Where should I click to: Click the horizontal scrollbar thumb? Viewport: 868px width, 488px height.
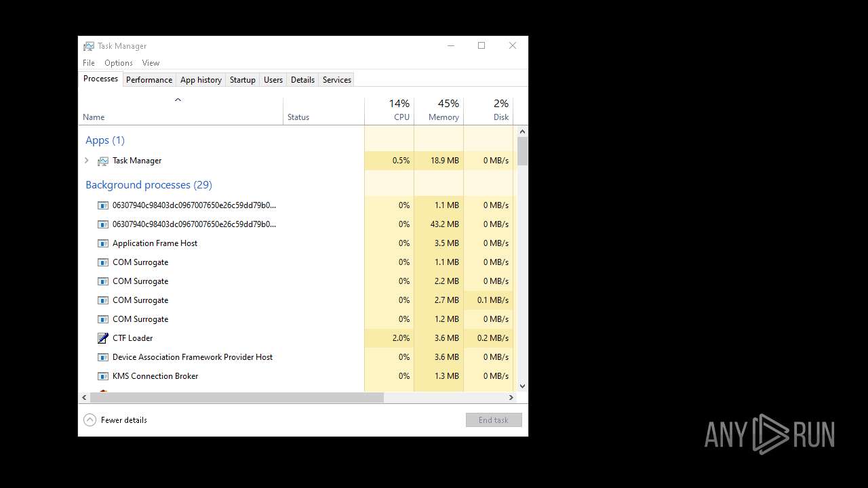pos(237,397)
